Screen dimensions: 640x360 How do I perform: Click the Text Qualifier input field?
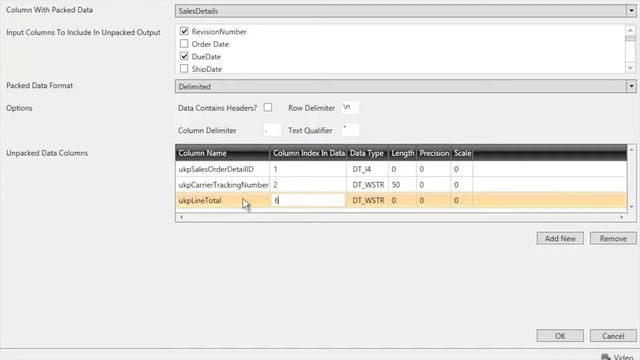point(350,130)
